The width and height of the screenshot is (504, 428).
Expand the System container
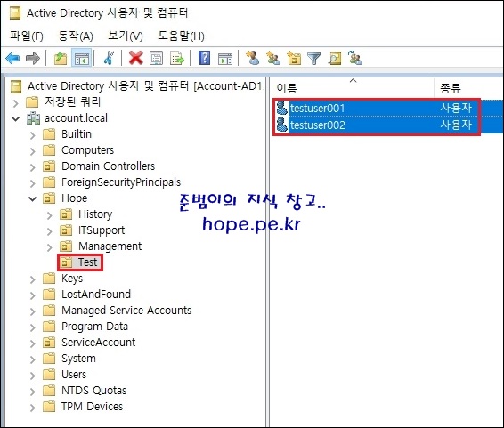(x=32, y=359)
